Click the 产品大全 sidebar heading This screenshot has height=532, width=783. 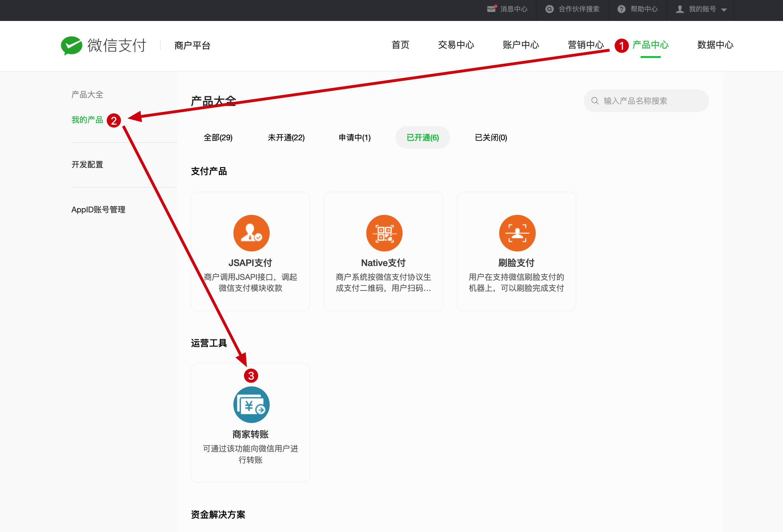pyautogui.click(x=87, y=95)
